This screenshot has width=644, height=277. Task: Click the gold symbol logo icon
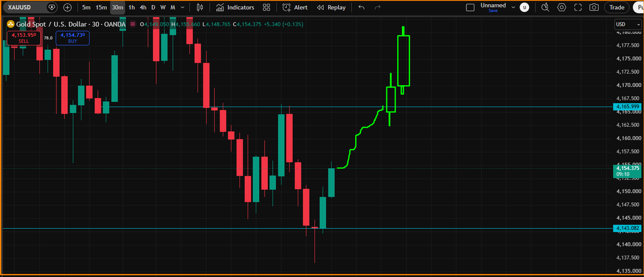[x=10, y=25]
